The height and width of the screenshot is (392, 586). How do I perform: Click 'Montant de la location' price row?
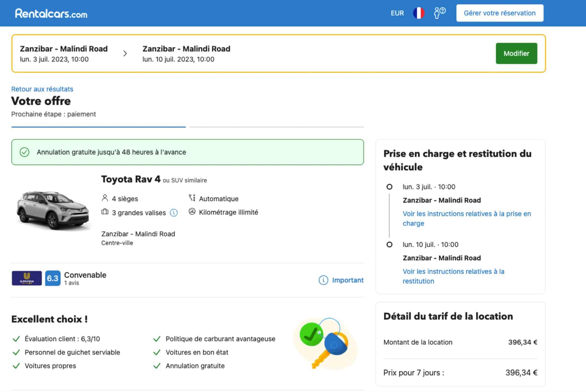coord(460,342)
